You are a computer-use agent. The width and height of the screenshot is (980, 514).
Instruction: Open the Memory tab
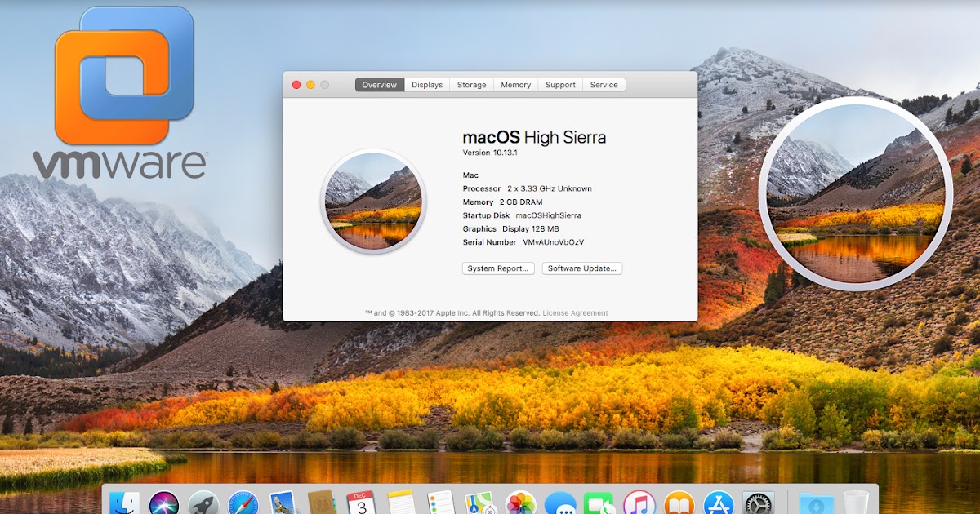pyautogui.click(x=516, y=85)
